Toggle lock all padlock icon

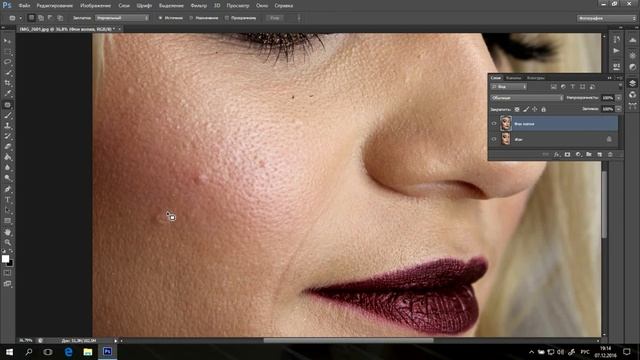click(x=543, y=109)
